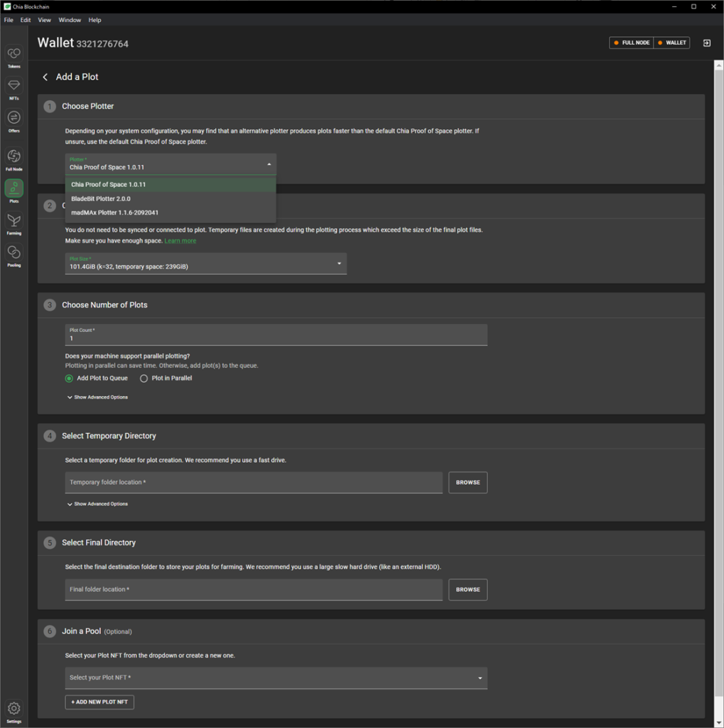Click Add New Plot NFT button
The height and width of the screenshot is (728, 724).
(99, 702)
